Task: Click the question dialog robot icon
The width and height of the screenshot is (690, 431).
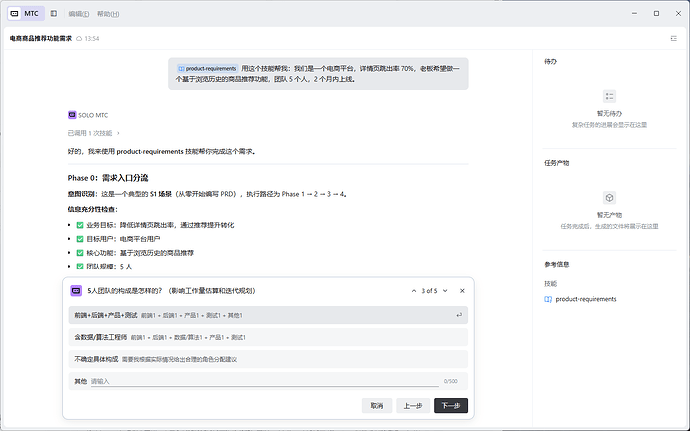Action: (x=76, y=291)
